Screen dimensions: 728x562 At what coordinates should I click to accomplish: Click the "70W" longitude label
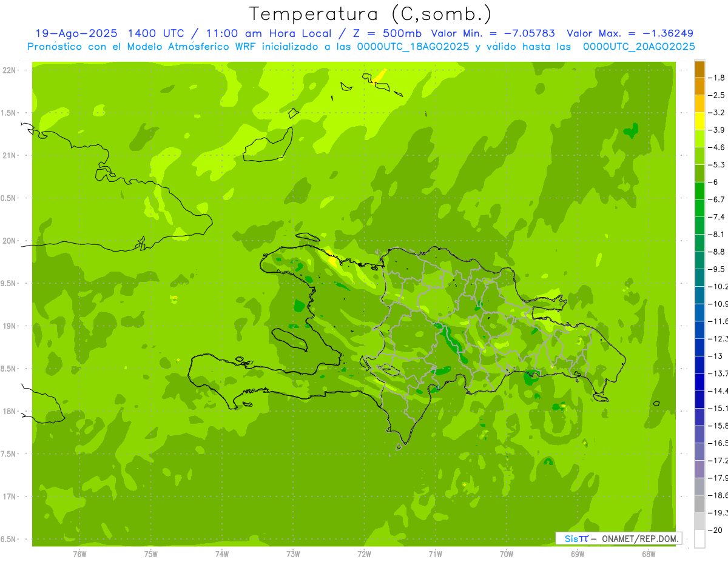point(507,554)
